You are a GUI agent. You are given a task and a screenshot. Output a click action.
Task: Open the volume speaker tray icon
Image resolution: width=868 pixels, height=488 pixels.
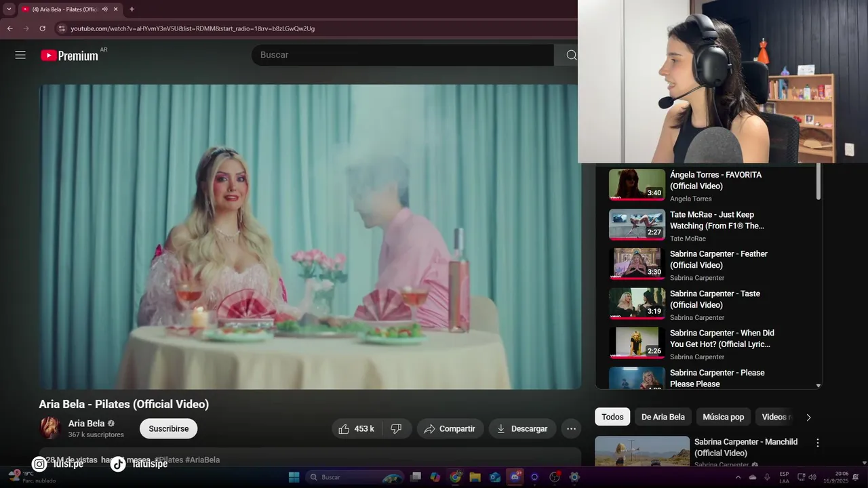(x=812, y=477)
